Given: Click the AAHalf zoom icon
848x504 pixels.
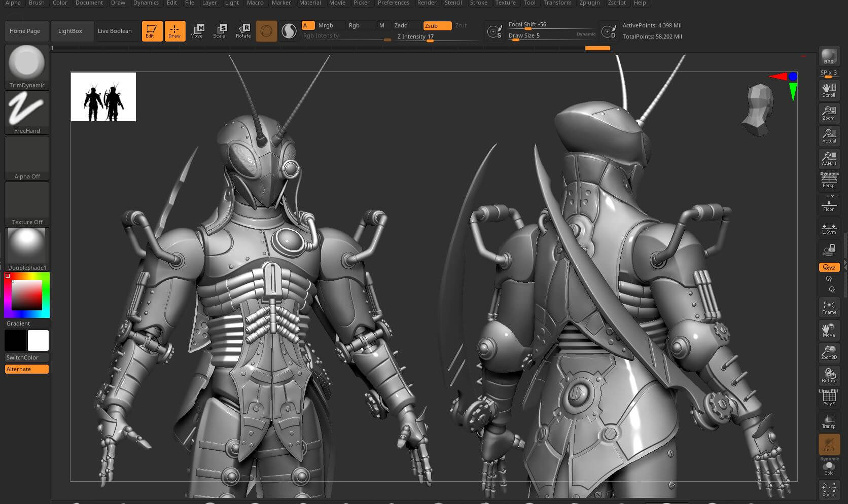Looking at the screenshot, I should (829, 158).
